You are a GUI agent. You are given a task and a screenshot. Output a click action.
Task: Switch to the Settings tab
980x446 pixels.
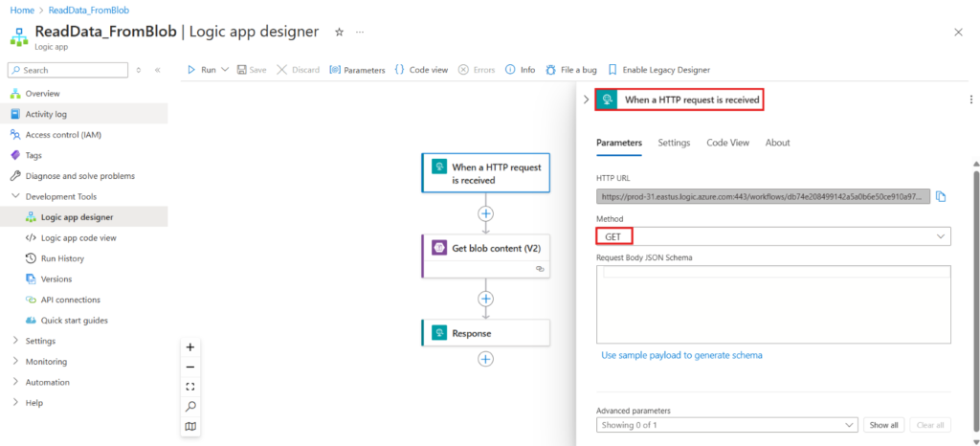(674, 143)
